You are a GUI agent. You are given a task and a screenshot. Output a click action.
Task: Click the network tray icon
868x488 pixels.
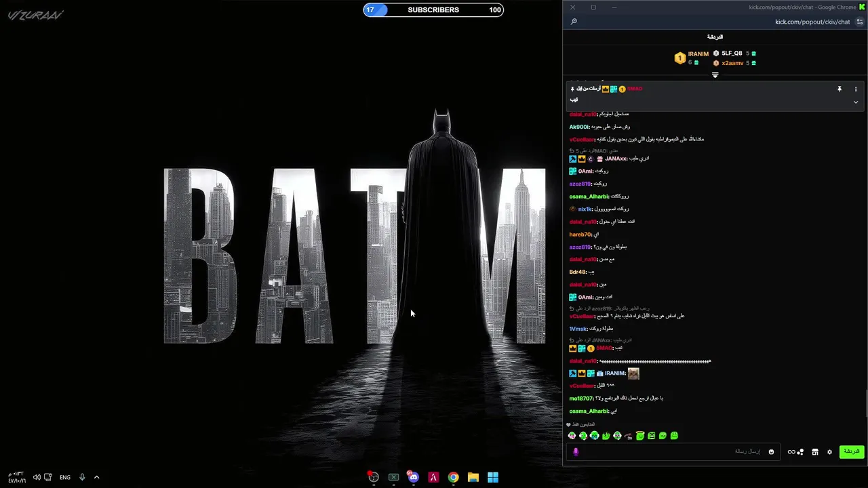click(x=48, y=477)
